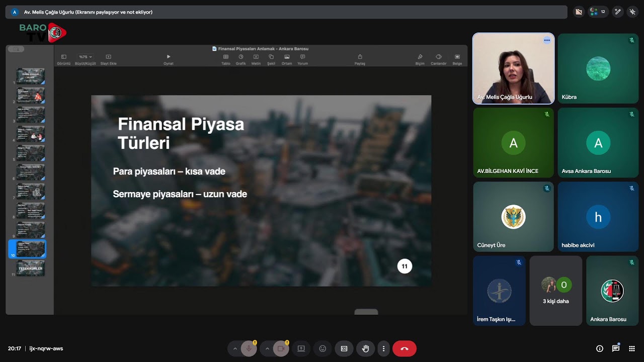Expand microphone options arrow
Image resolution: width=644 pixels, height=362 pixels.
tap(234, 348)
